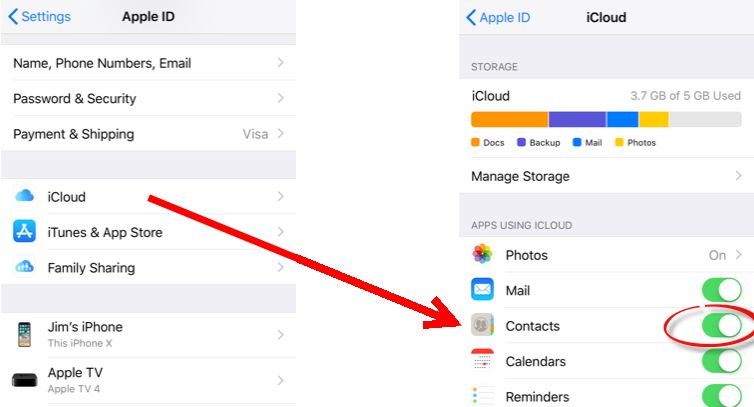Tap the Calendars app icon

point(482,361)
